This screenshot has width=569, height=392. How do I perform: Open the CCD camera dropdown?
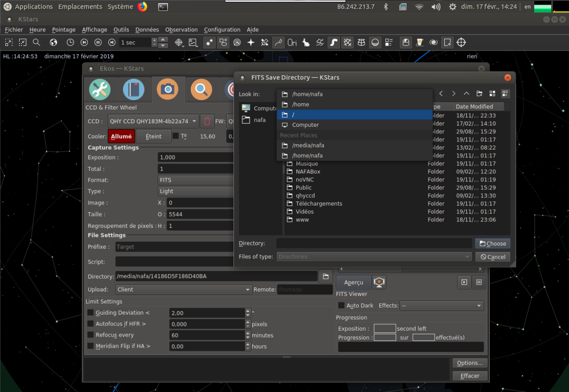(x=153, y=121)
